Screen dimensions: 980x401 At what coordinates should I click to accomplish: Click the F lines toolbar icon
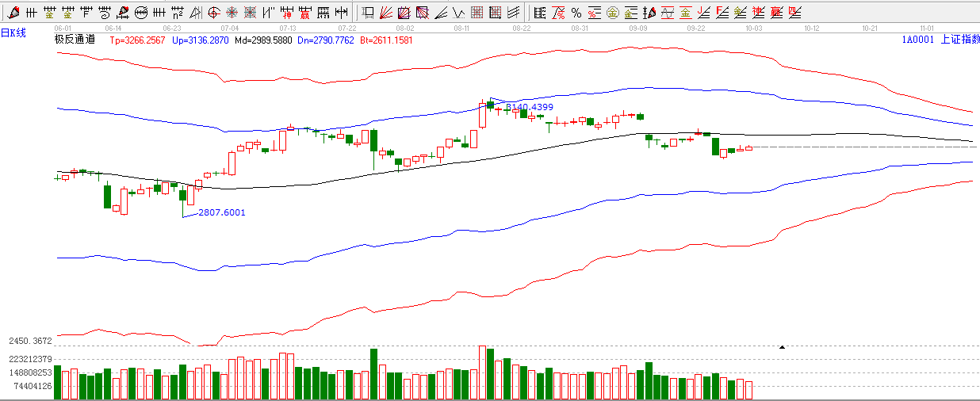click(721, 13)
